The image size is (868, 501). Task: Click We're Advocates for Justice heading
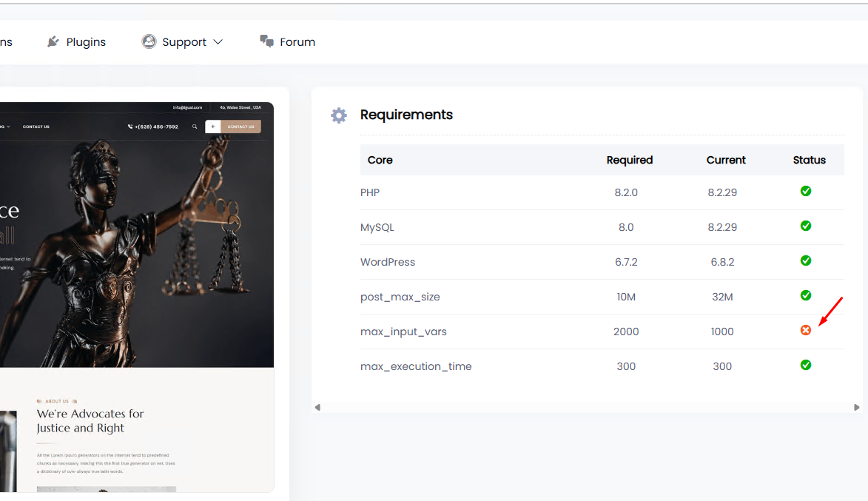[x=90, y=421]
